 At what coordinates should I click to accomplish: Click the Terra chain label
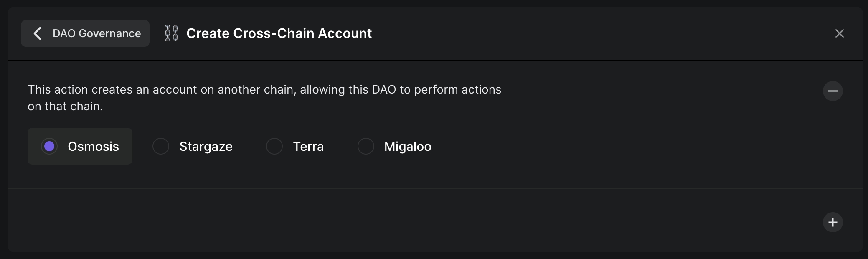[308, 146]
